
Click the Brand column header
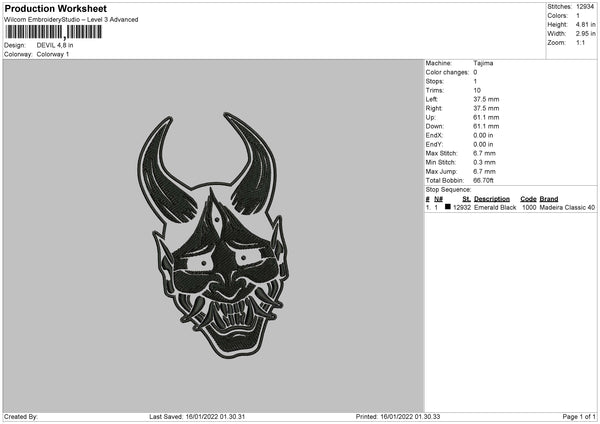[x=549, y=199]
